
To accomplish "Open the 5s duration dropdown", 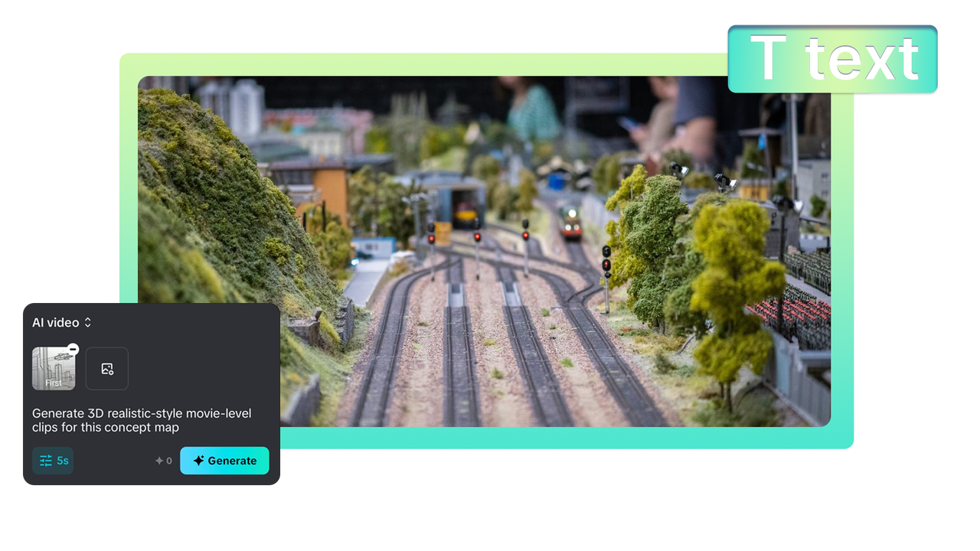I will click(x=52, y=461).
